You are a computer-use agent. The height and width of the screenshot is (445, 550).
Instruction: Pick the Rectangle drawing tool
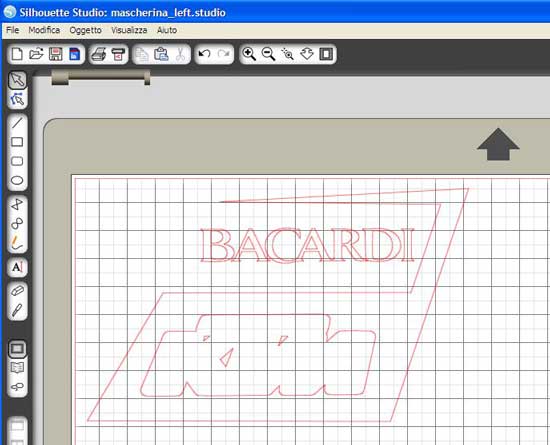pos(17,142)
